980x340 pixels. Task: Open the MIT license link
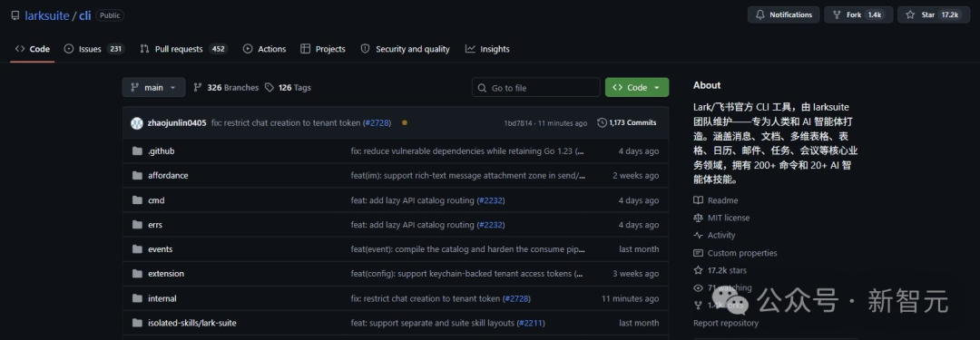[x=728, y=219]
